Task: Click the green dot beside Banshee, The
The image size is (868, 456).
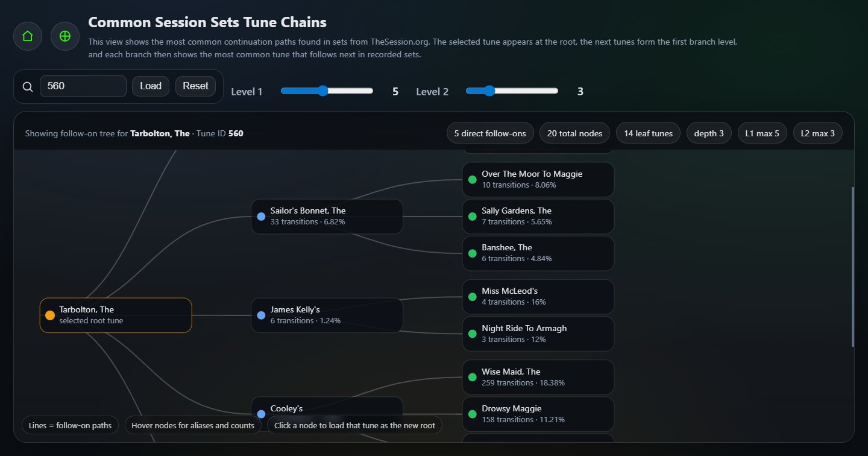Action: 472,253
